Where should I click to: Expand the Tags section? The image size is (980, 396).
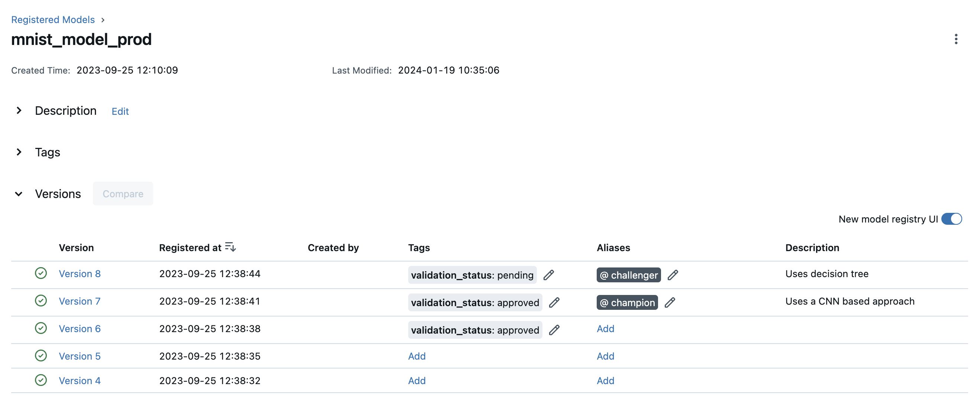(x=19, y=152)
